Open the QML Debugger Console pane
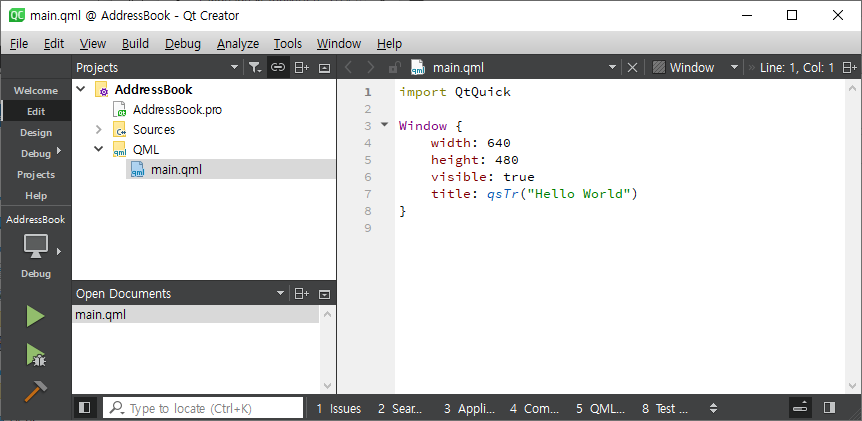This screenshot has width=862, height=421. pos(600,408)
